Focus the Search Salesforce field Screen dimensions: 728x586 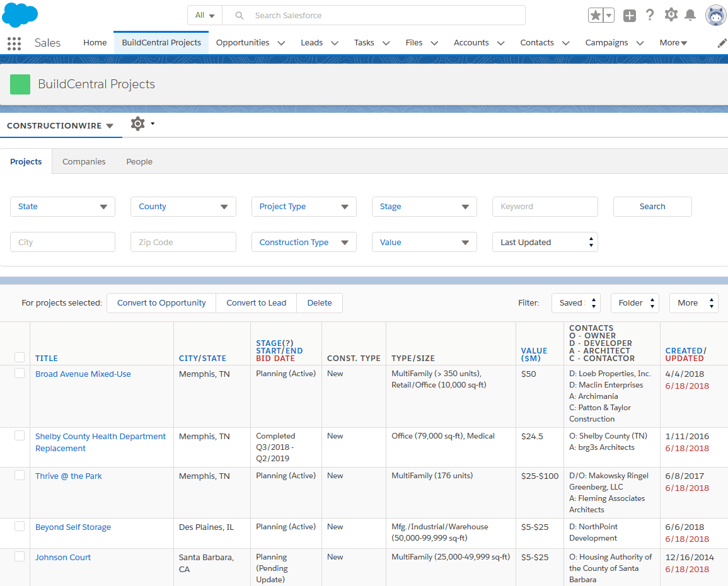374,15
